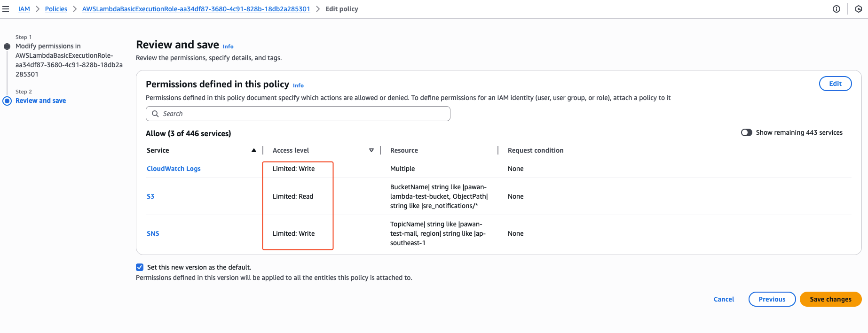
Task: Click the S3 BucketName resource text
Action: tap(439, 196)
